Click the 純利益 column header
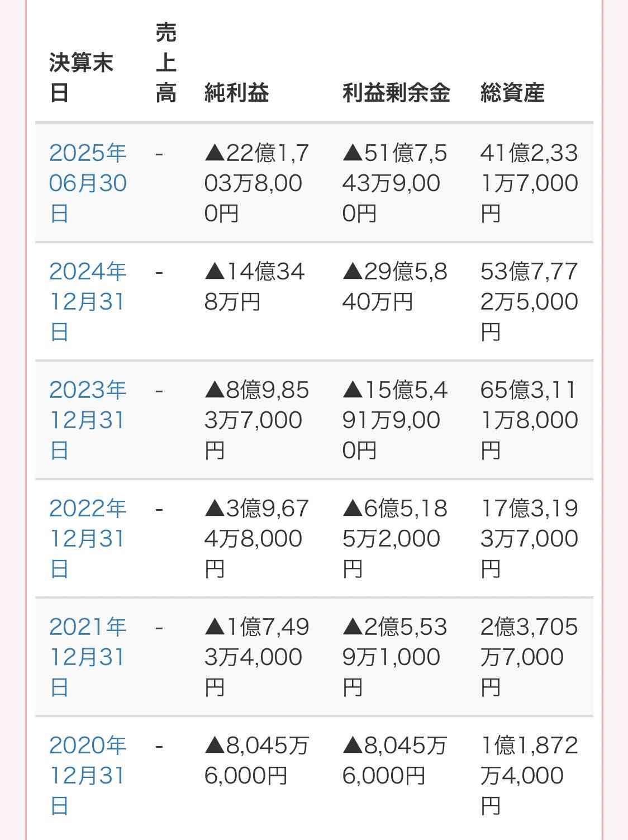 click(236, 93)
